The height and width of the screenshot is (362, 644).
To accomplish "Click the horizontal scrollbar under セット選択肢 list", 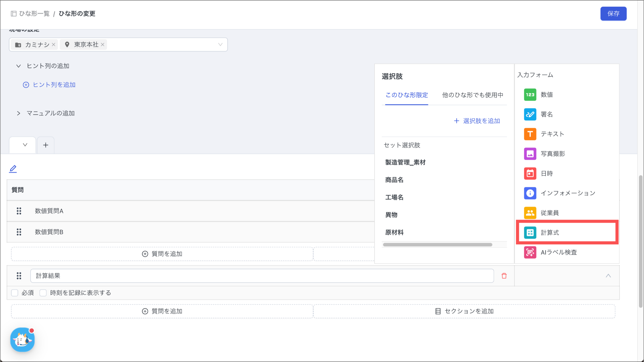I will coord(437,245).
